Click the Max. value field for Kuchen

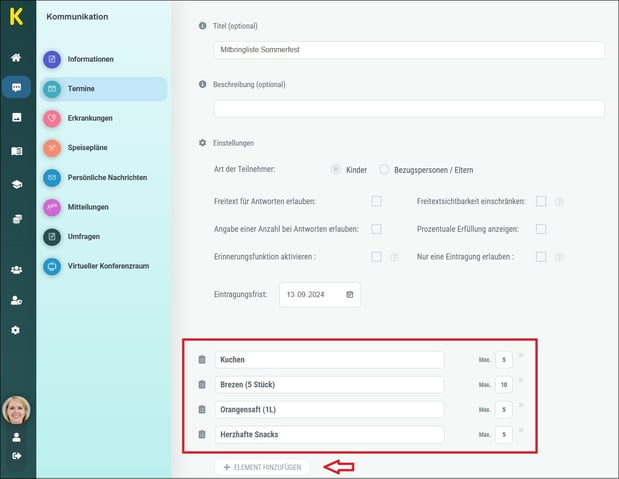click(x=504, y=360)
